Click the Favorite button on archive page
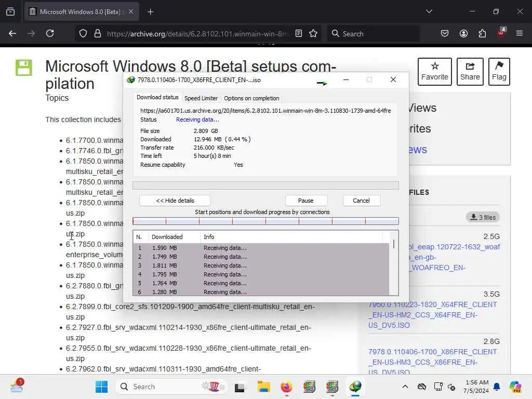 click(435, 72)
